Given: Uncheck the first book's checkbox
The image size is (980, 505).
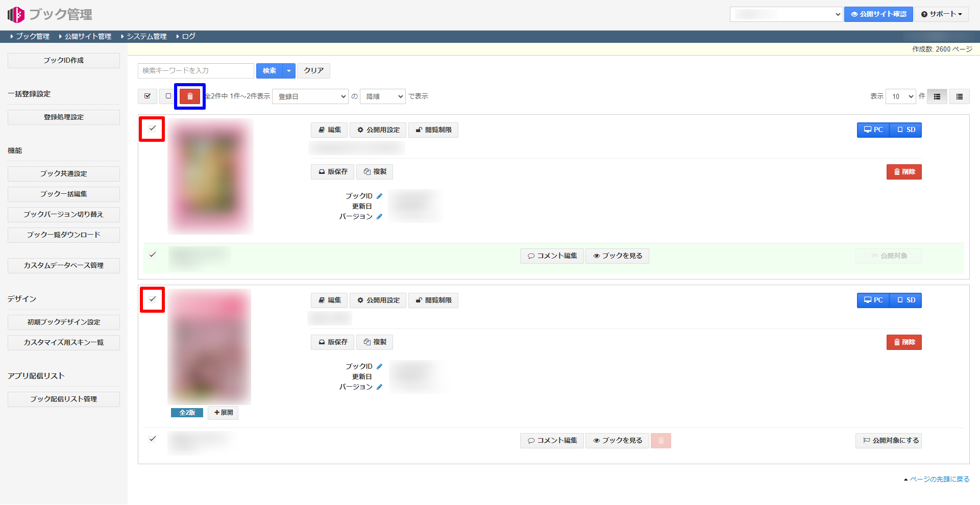Looking at the screenshot, I should (x=152, y=129).
